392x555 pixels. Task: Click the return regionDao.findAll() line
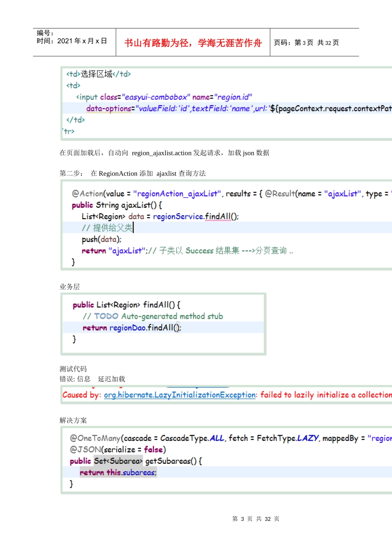pos(132,327)
